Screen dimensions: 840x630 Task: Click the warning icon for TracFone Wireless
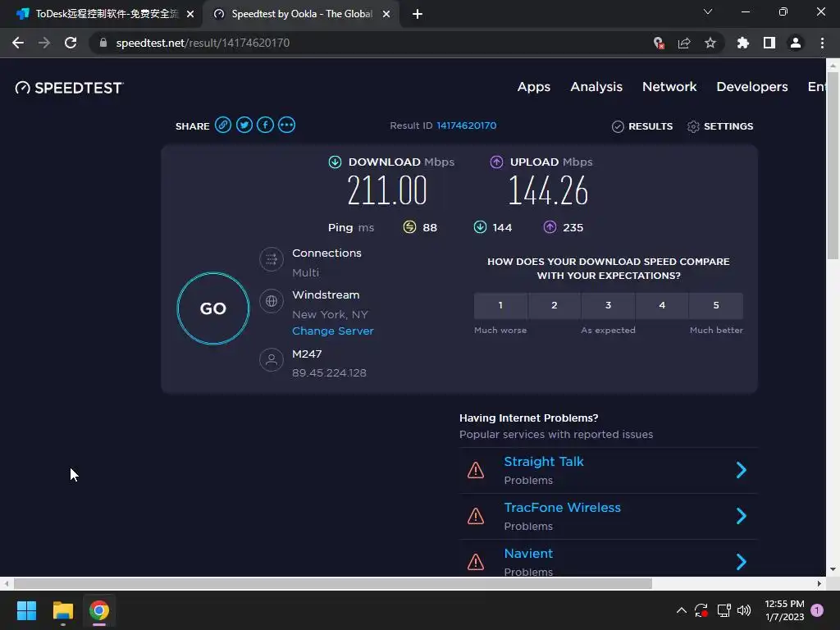(476, 517)
